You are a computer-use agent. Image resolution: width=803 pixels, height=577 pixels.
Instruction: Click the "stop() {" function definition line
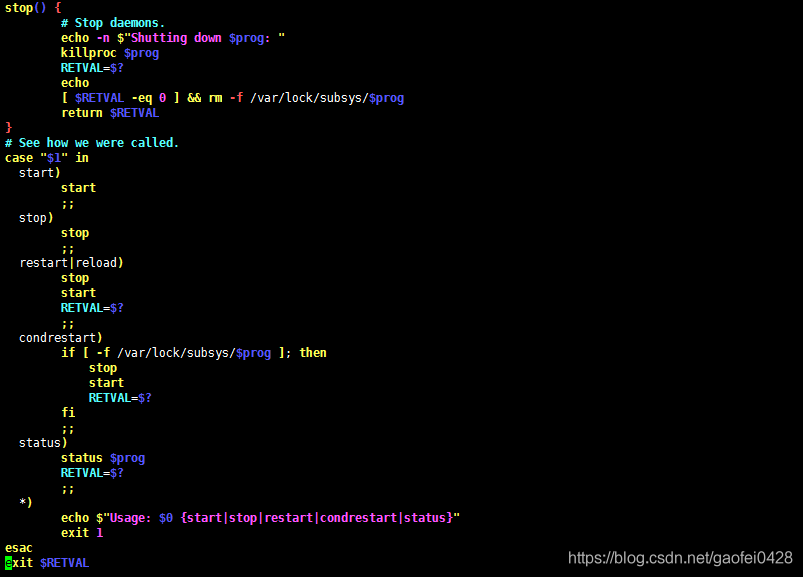pos(33,8)
